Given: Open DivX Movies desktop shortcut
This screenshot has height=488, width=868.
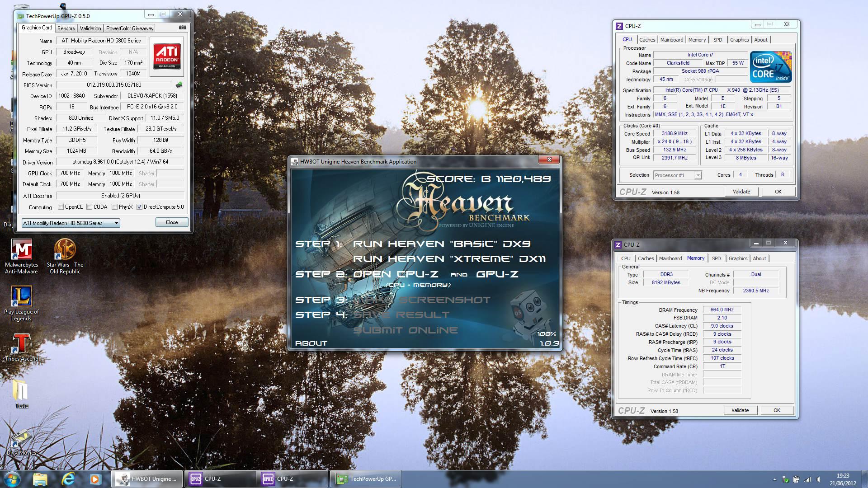Looking at the screenshot, I should 21,442.
